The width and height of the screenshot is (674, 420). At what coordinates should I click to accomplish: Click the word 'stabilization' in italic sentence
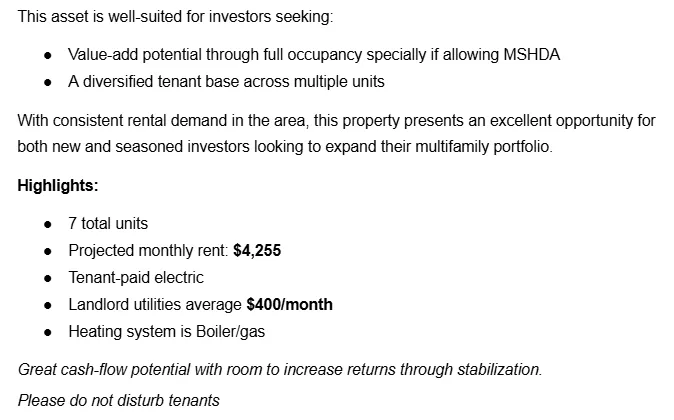[499, 370]
